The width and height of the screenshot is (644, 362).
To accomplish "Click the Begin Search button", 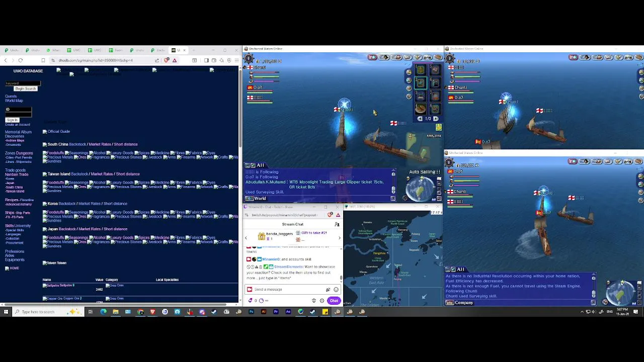I will coord(25,88).
